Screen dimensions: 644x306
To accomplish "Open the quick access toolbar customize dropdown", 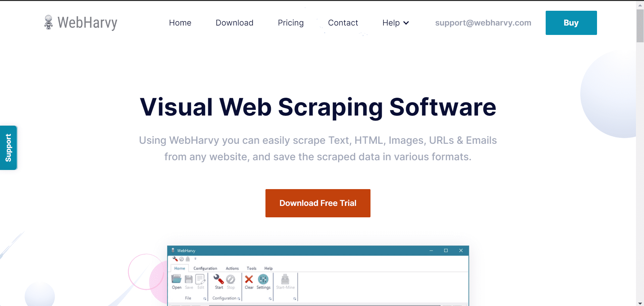I will 195,259.
